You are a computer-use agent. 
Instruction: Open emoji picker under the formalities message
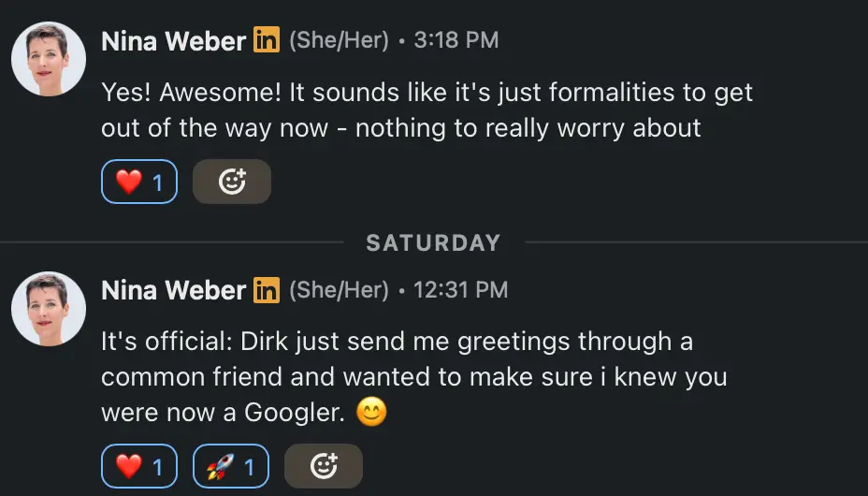[232, 182]
